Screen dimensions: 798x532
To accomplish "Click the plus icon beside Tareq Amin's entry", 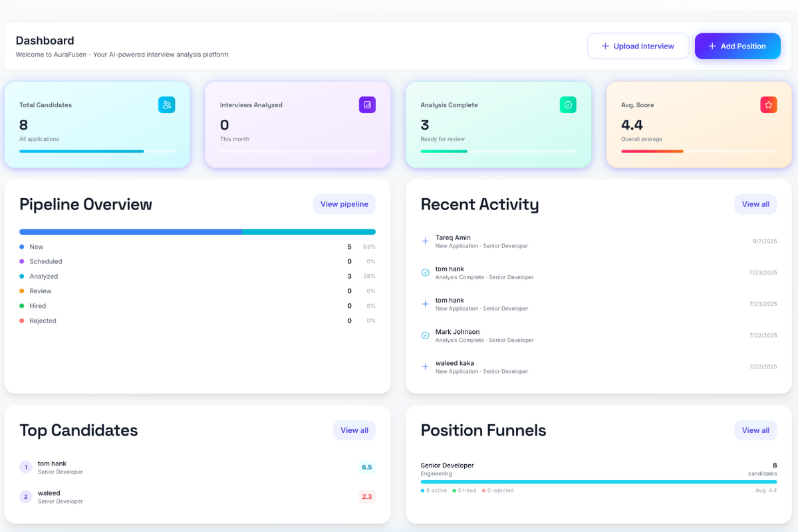I will coord(425,241).
